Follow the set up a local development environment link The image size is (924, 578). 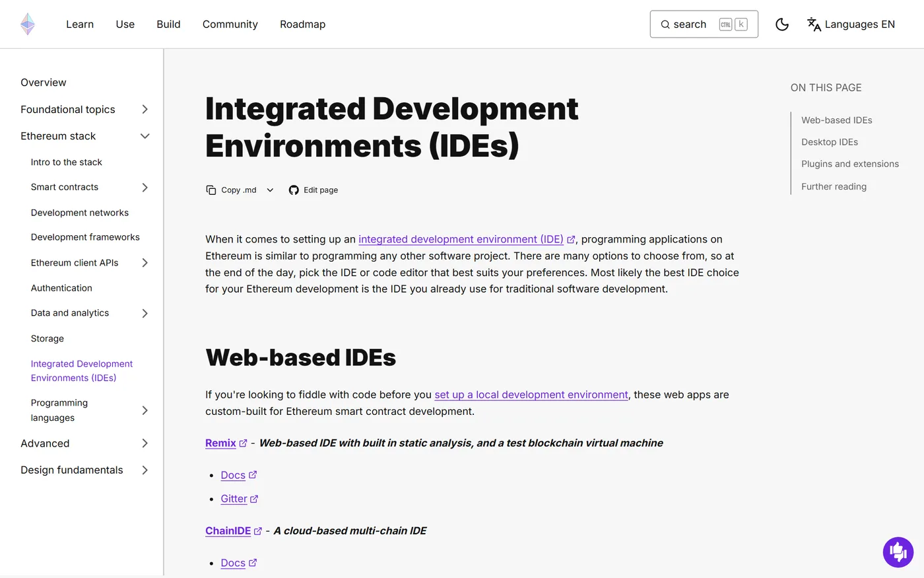tap(531, 395)
